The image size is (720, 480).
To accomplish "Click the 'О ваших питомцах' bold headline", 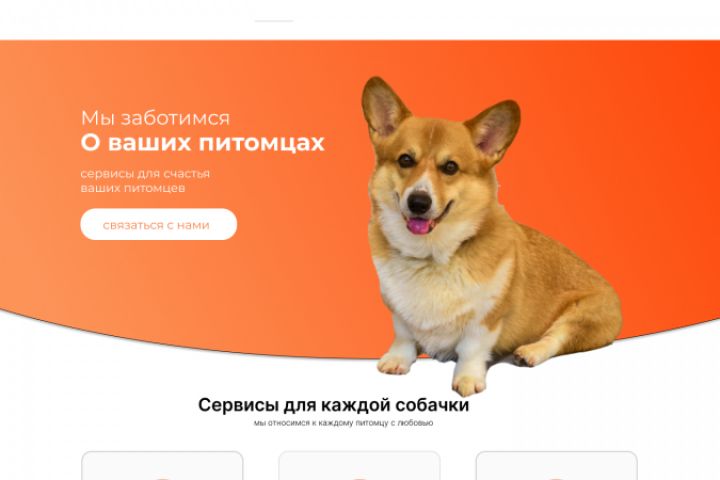I will point(202,142).
